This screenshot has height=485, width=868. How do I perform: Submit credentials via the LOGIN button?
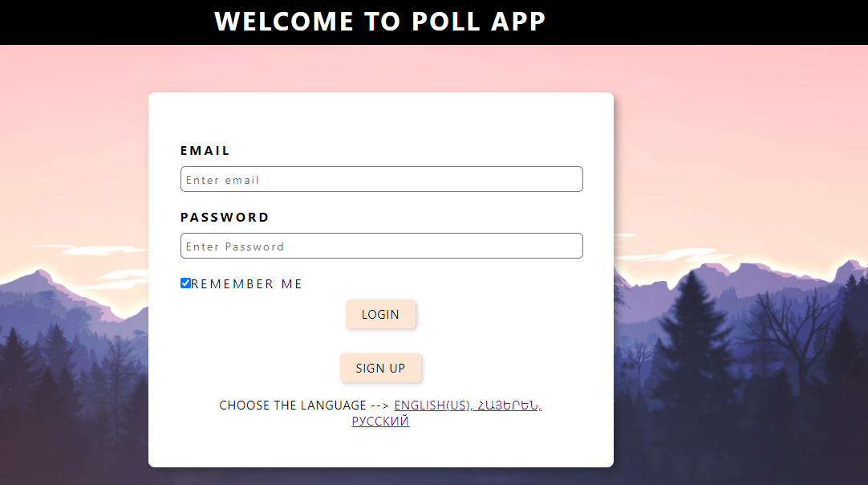point(381,314)
